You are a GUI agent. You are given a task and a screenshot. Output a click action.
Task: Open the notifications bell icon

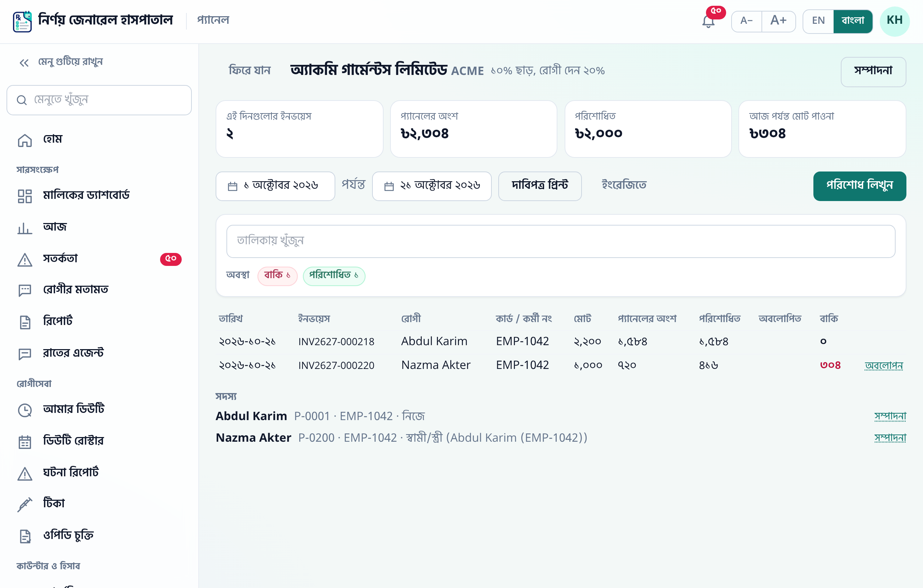click(x=708, y=22)
